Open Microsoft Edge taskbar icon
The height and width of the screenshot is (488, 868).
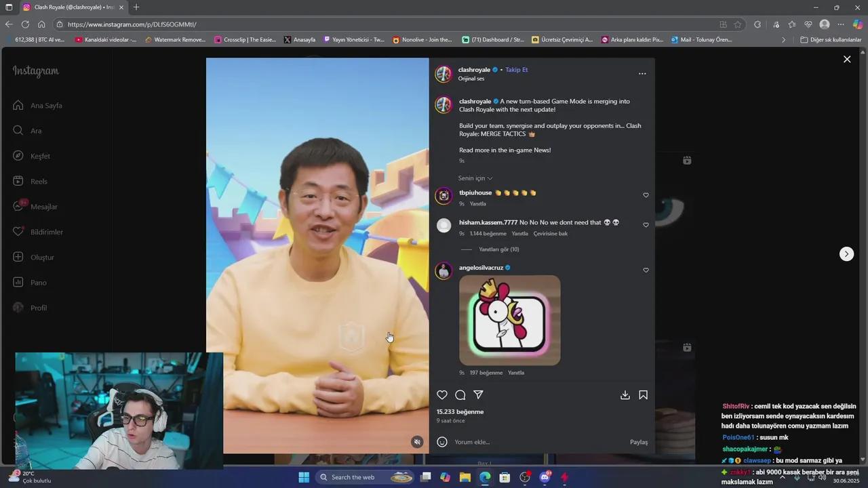click(x=485, y=477)
